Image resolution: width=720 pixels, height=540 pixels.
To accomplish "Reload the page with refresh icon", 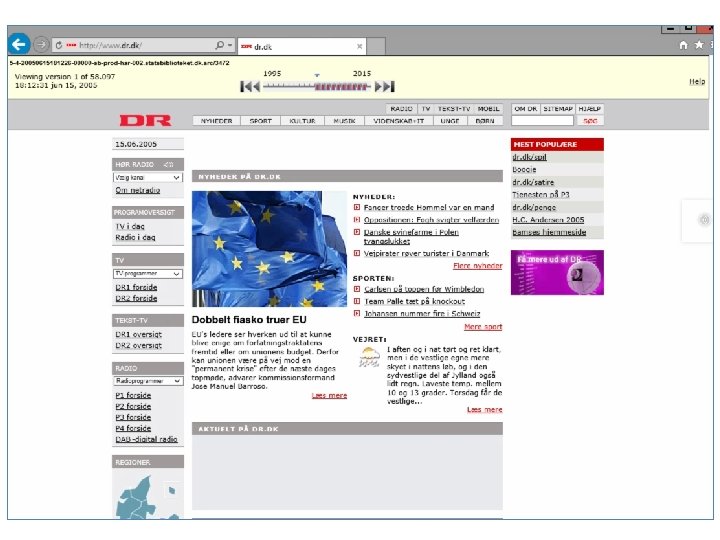I will click(59, 45).
